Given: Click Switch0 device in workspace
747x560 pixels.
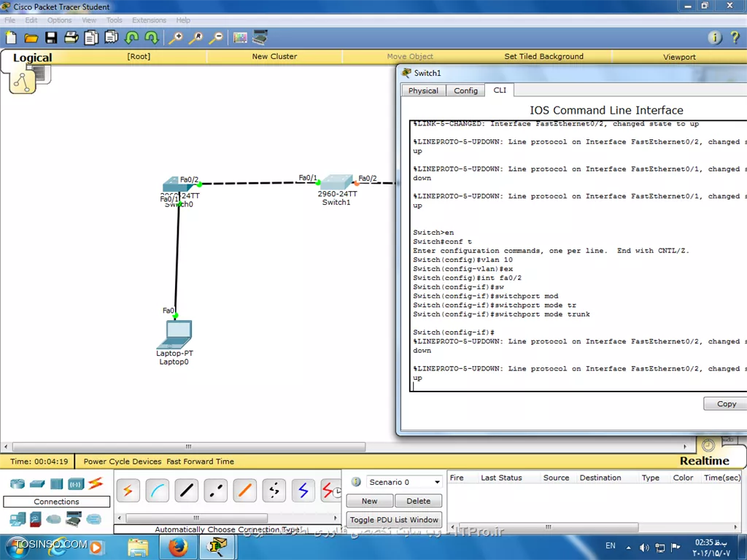Looking at the screenshot, I should pyautogui.click(x=177, y=185).
